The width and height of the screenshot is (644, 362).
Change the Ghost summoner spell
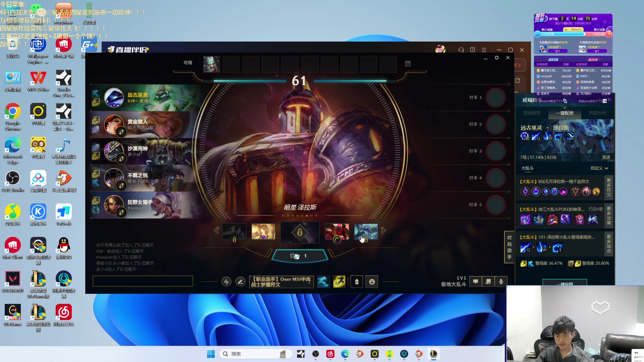(323, 282)
